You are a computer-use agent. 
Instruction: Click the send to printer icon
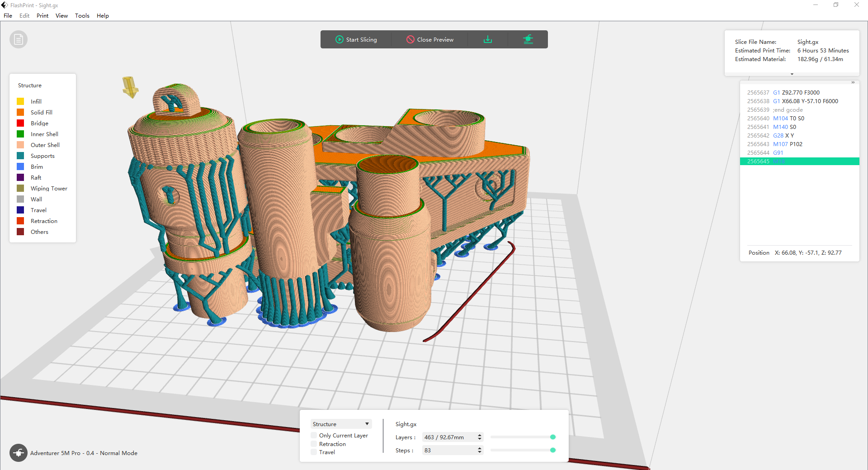pos(528,40)
